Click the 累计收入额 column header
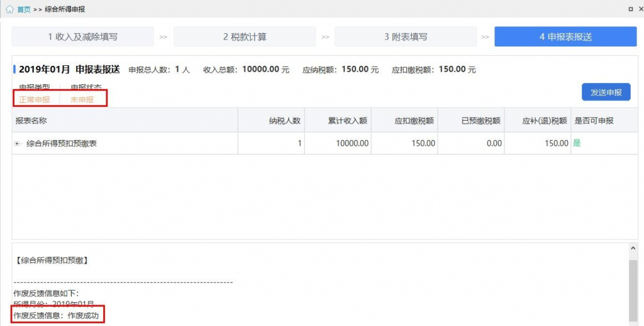This screenshot has width=644, height=326. pyautogui.click(x=338, y=121)
